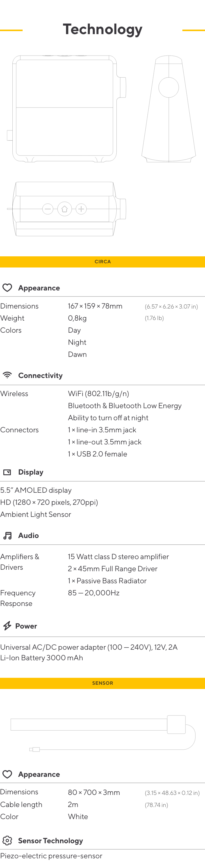Click the minus button on device diagram
This screenshot has width=205, height=868.
click(x=48, y=209)
